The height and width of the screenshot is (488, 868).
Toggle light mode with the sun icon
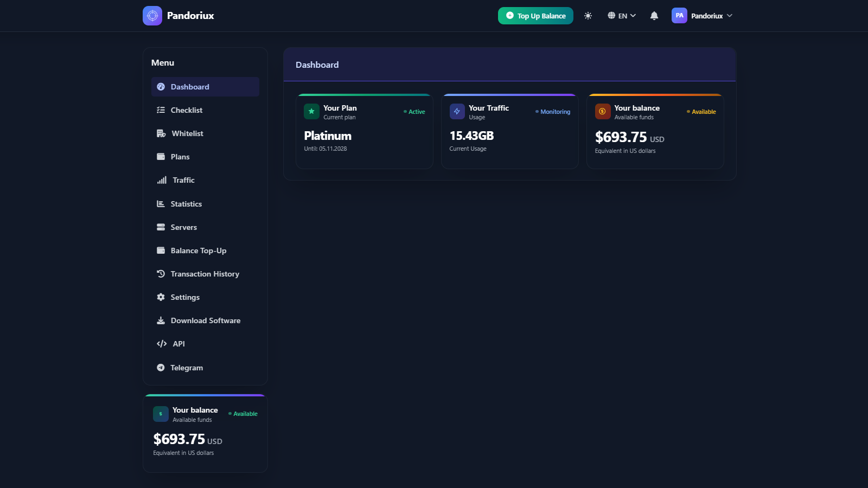[x=588, y=16]
